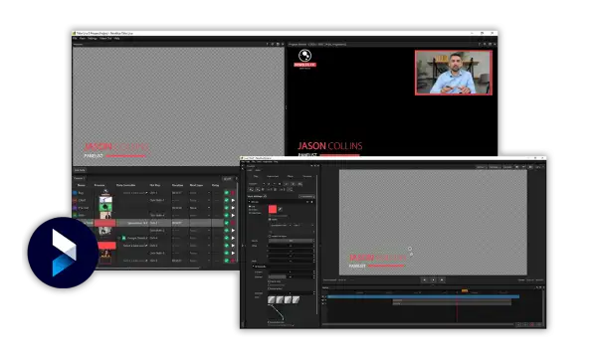
Task: Click the orange timeline marker flag
Action: [x=465, y=290]
